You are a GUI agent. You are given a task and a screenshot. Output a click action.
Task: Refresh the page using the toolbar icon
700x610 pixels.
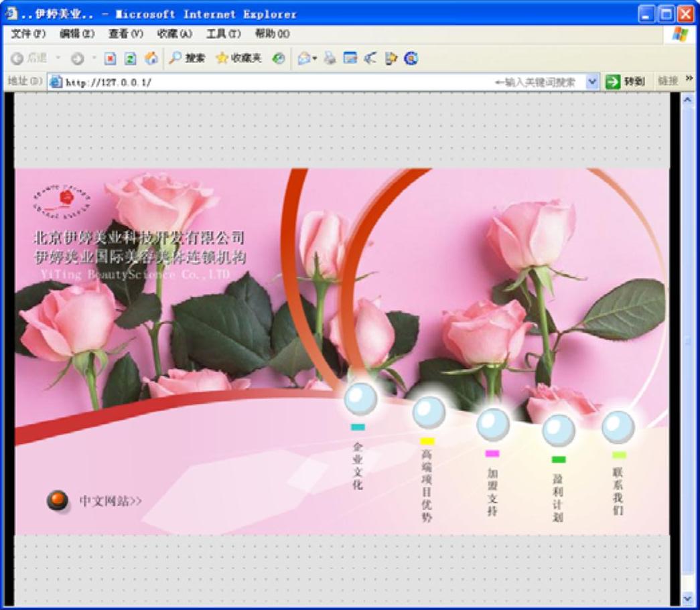pyautogui.click(x=131, y=59)
